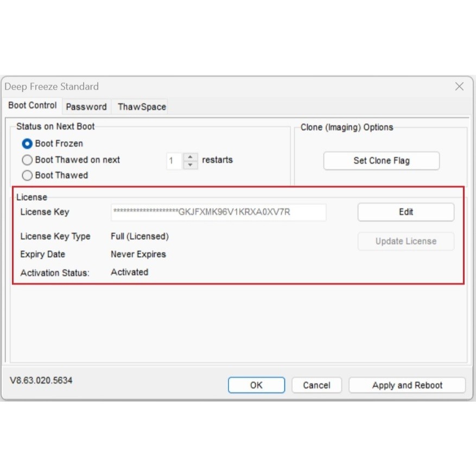
Task: Click the Update License button
Action: 406,241
